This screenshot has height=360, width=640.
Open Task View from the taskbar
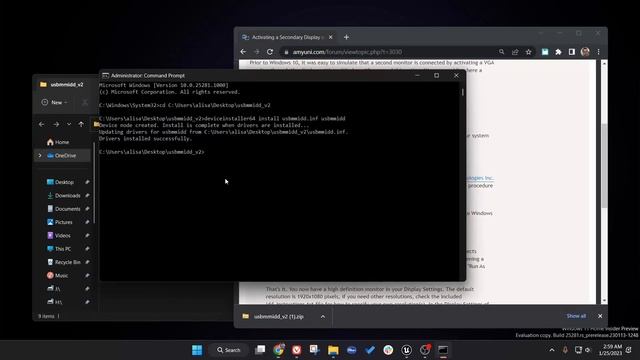260,350
